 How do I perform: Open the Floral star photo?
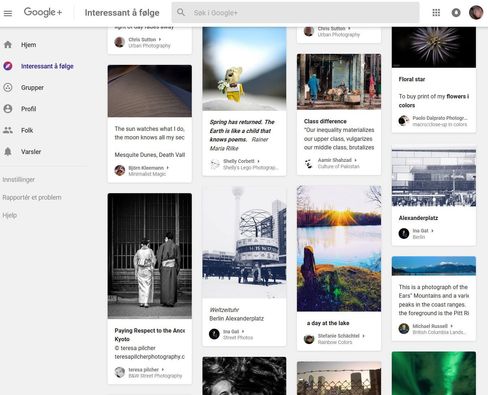[x=434, y=47]
